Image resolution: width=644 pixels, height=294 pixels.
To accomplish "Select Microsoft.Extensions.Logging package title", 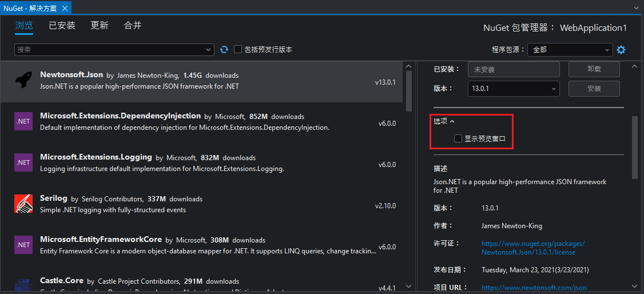I will pos(96,157).
